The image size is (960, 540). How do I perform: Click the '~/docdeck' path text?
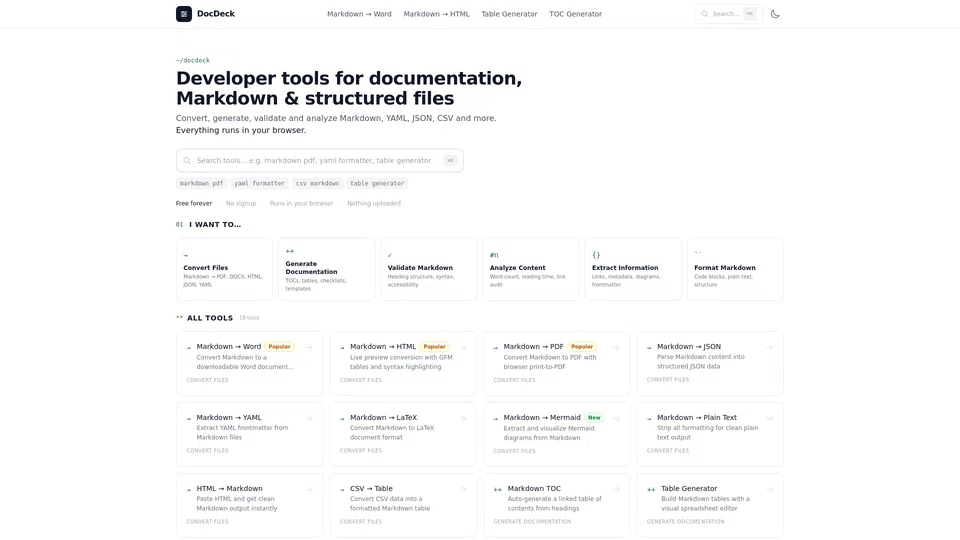coord(193,60)
